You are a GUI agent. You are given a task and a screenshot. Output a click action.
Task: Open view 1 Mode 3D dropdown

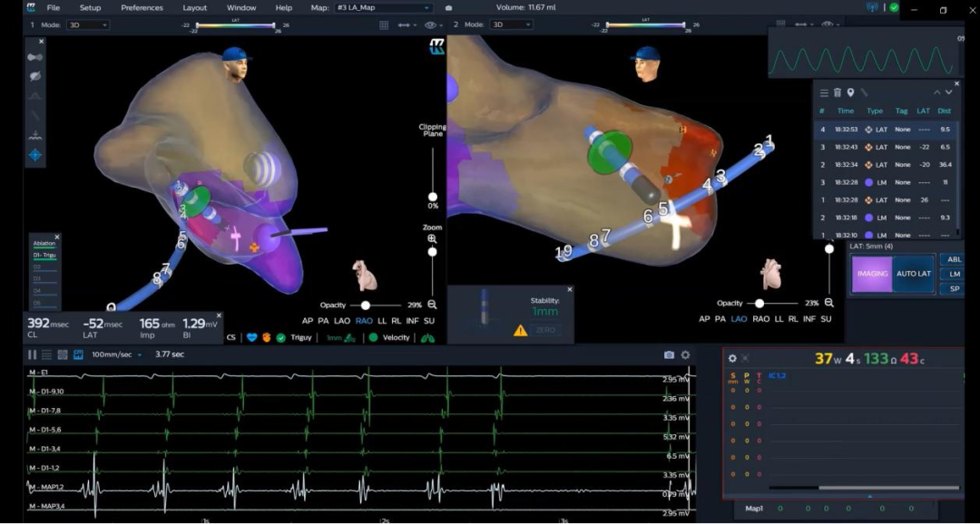pyautogui.click(x=85, y=24)
